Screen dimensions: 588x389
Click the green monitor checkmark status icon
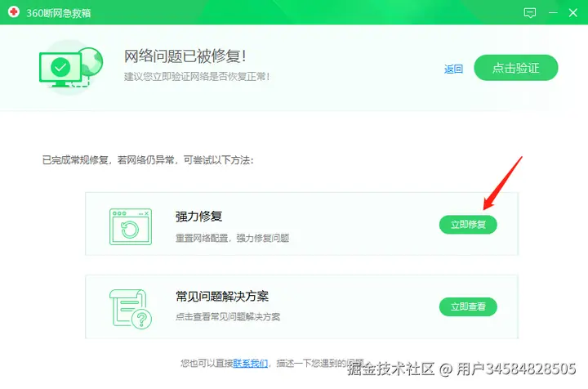(x=71, y=68)
